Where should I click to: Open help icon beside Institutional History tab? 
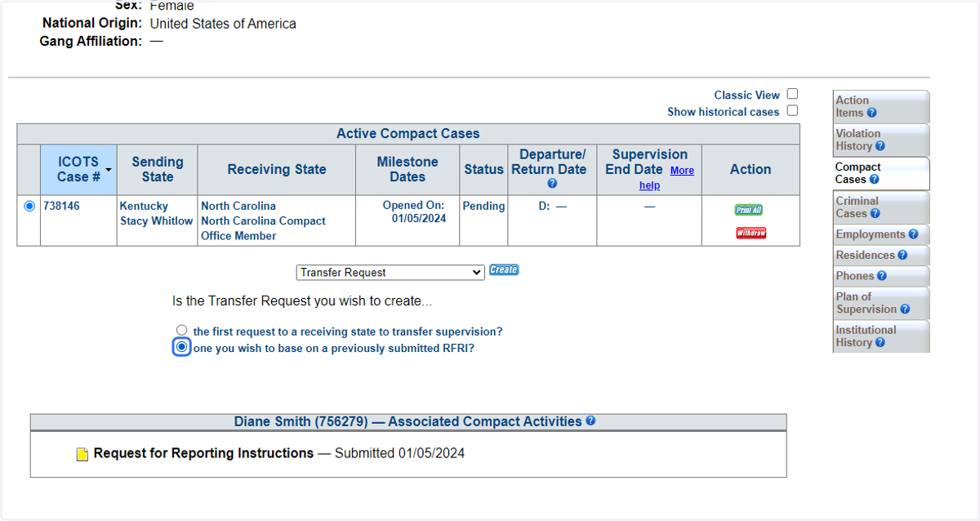(x=880, y=343)
